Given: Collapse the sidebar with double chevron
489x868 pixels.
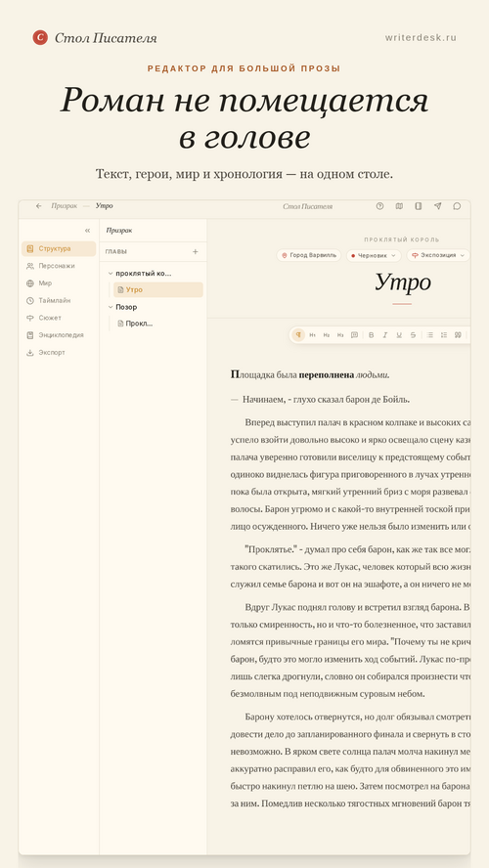Looking at the screenshot, I should click(x=87, y=231).
